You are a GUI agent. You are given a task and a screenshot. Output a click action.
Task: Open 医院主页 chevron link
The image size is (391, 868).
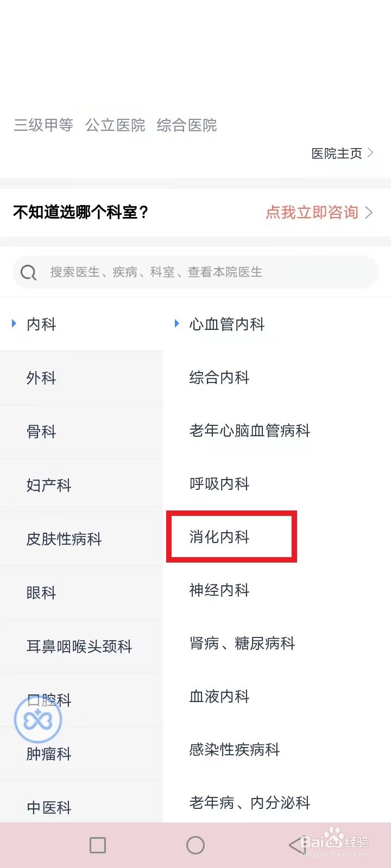343,154
